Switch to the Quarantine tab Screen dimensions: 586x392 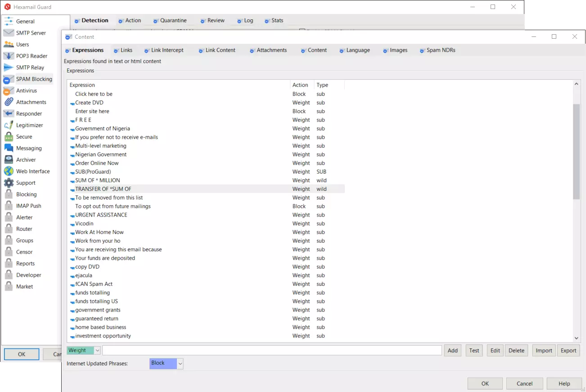point(173,21)
